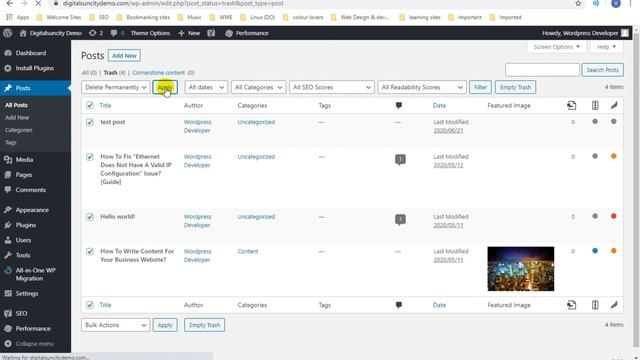Click Search Posts button
Viewport: 640px width, 360px height.
(602, 70)
